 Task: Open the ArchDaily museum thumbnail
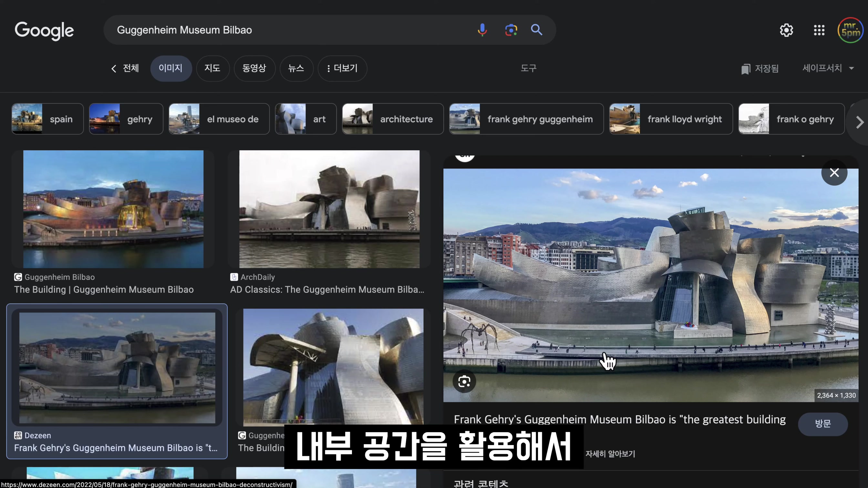tap(329, 209)
